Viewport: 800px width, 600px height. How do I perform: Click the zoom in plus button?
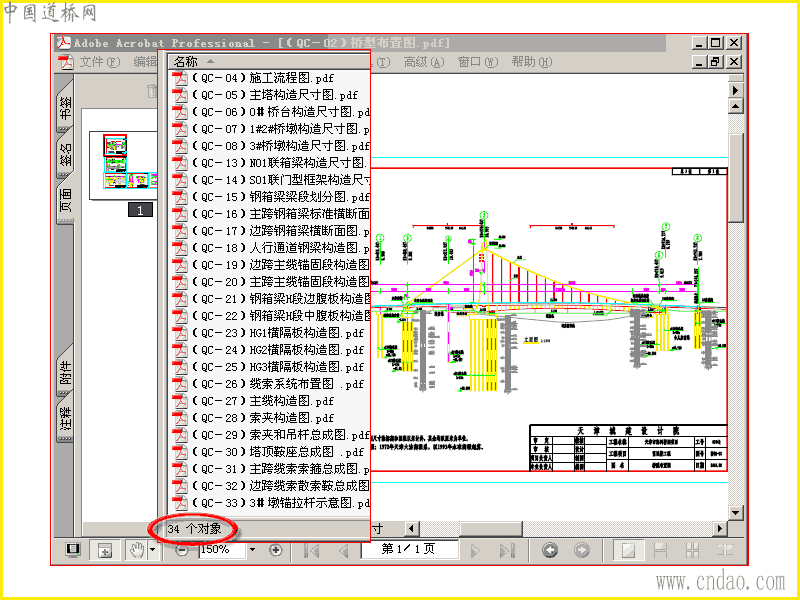coord(276,550)
